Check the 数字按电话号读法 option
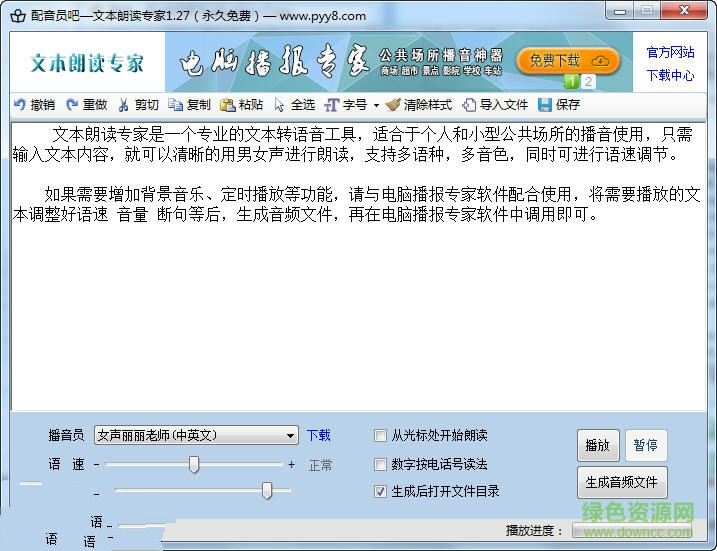This screenshot has height=551, width=717. point(380,464)
